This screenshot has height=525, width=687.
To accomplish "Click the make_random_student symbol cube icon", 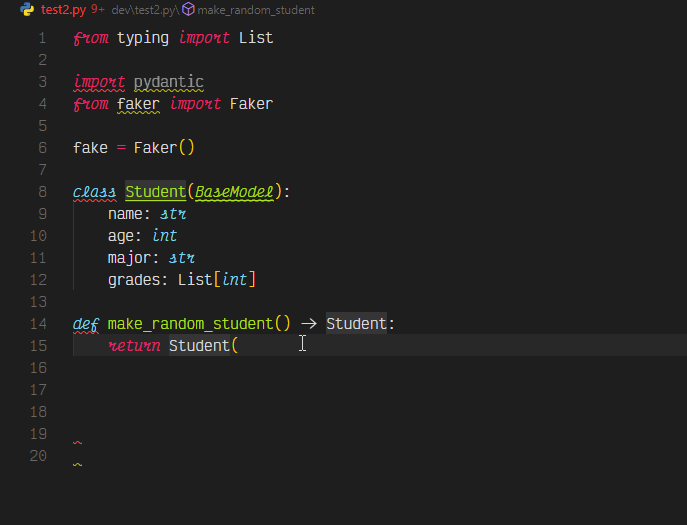I will (x=188, y=9).
